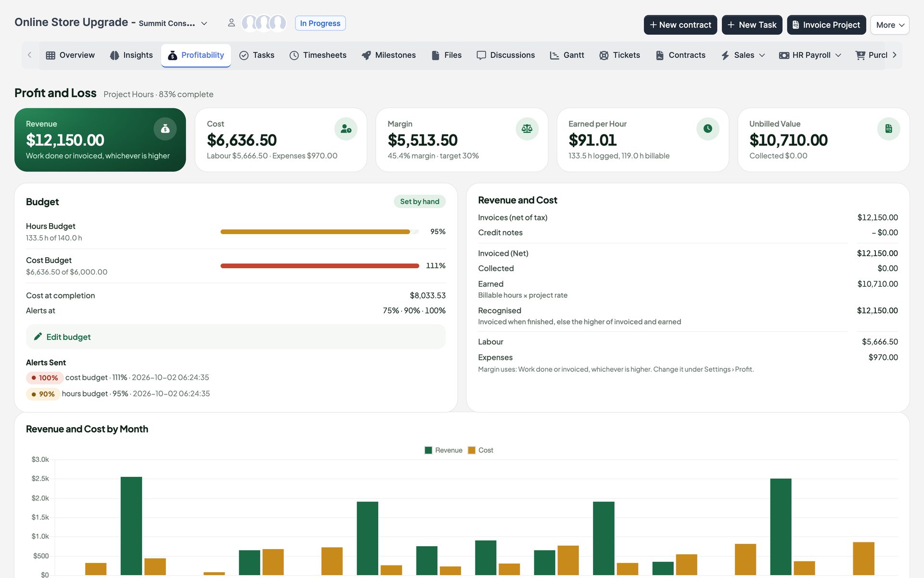This screenshot has height=578, width=924.
Task: Click the Cost card person icon
Action: 346,129
